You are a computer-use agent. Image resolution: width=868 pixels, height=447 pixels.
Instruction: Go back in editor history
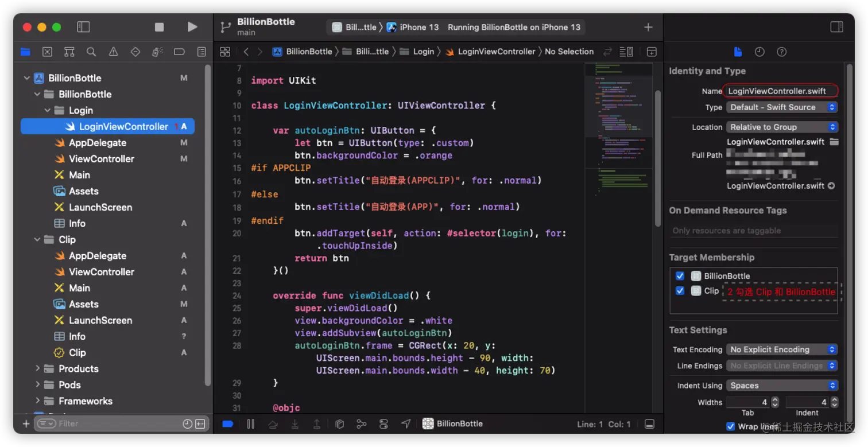point(246,52)
